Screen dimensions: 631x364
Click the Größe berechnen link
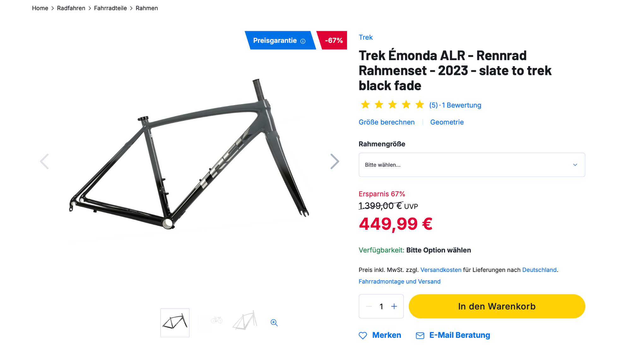tap(386, 122)
